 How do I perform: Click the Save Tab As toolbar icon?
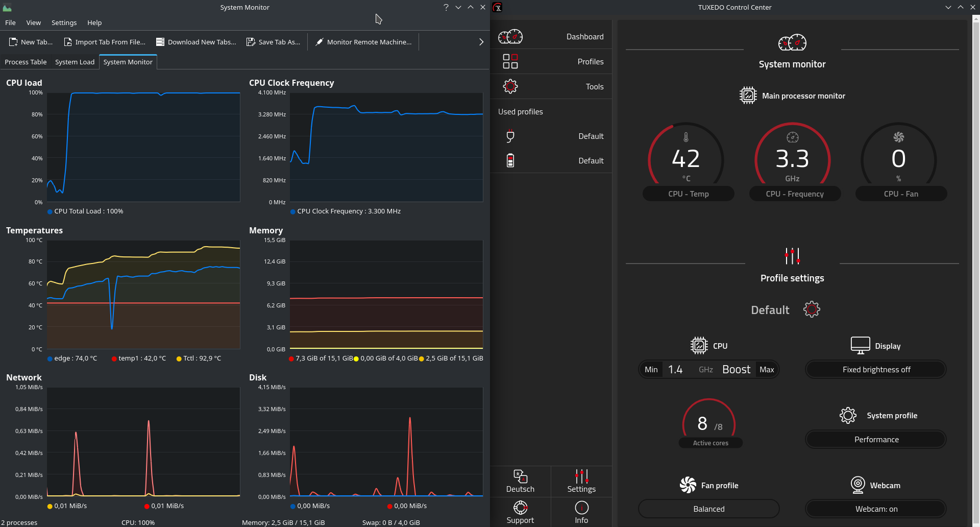click(x=251, y=41)
